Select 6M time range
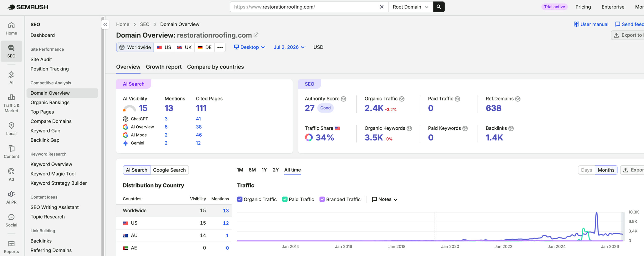 click(252, 170)
